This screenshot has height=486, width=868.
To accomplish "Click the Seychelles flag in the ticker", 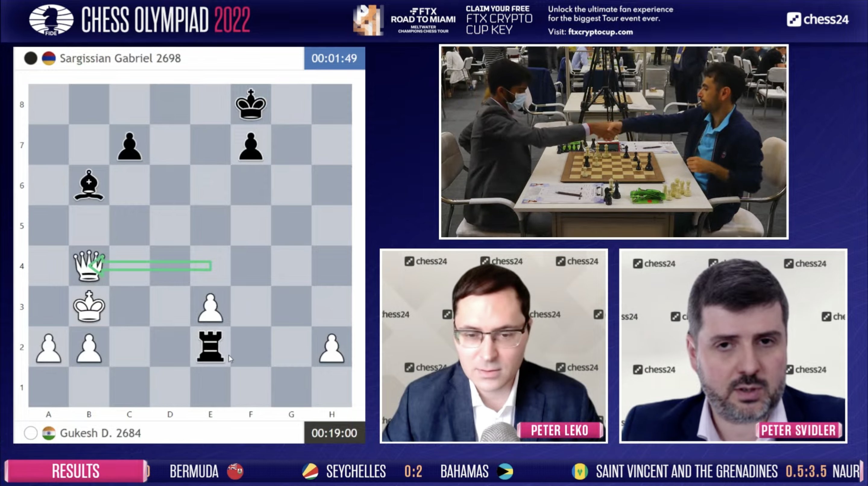I will pyautogui.click(x=310, y=471).
